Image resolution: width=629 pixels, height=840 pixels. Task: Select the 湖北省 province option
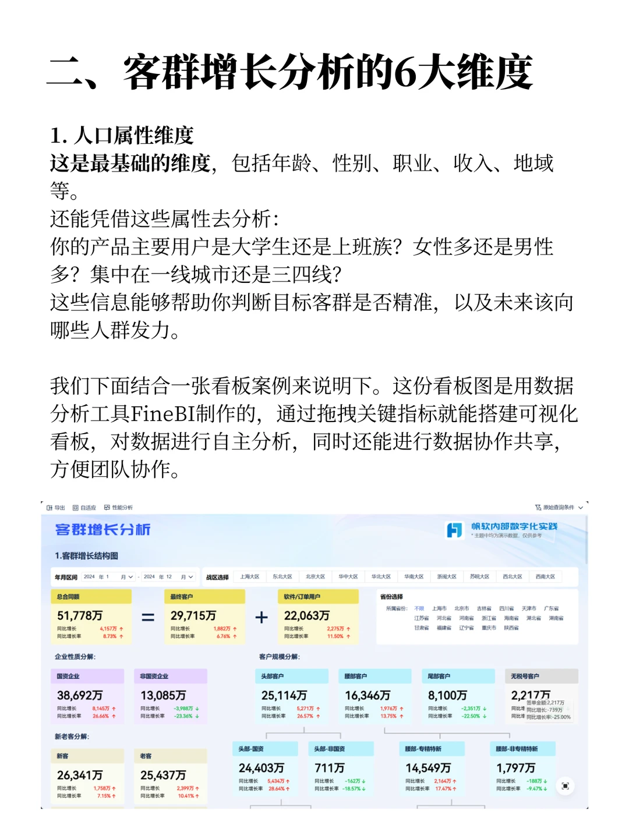pyautogui.click(x=533, y=618)
